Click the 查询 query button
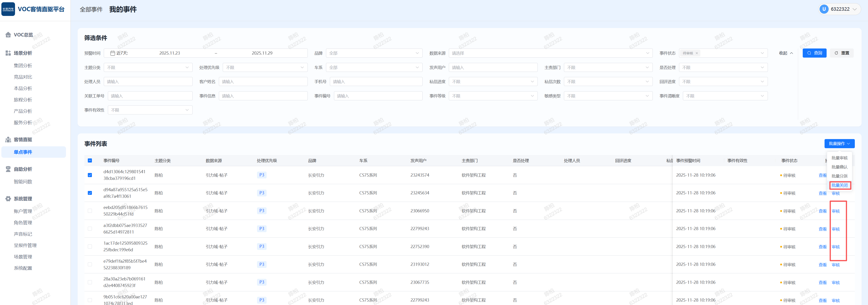The width and height of the screenshot is (868, 305). click(x=814, y=53)
